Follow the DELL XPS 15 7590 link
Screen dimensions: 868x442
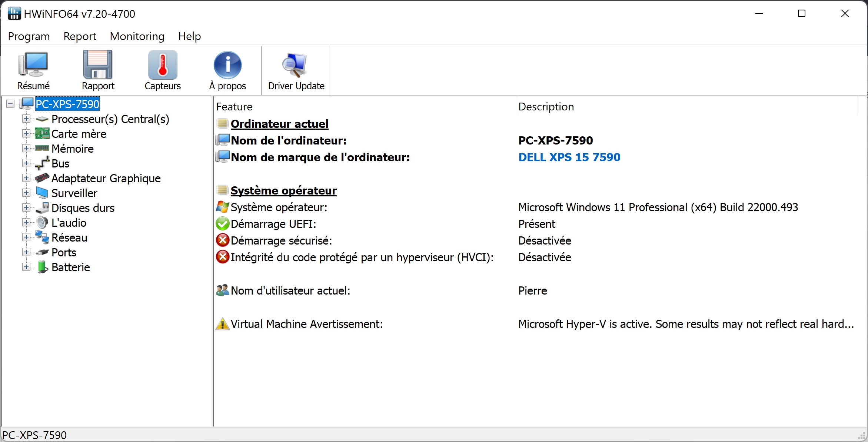(x=569, y=157)
